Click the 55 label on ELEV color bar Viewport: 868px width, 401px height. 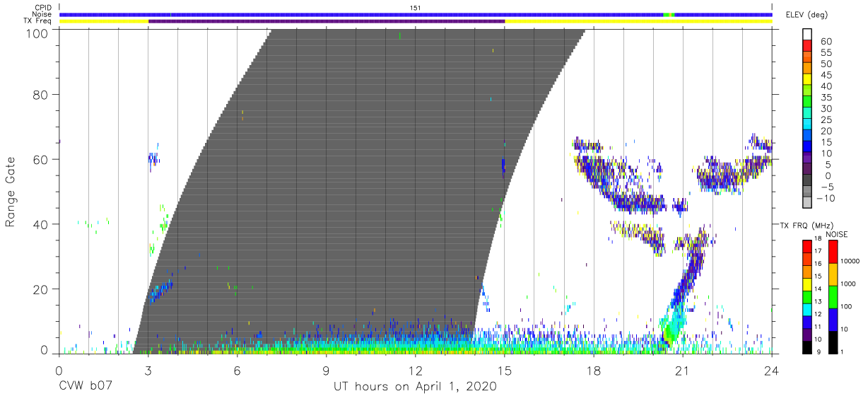(826, 53)
